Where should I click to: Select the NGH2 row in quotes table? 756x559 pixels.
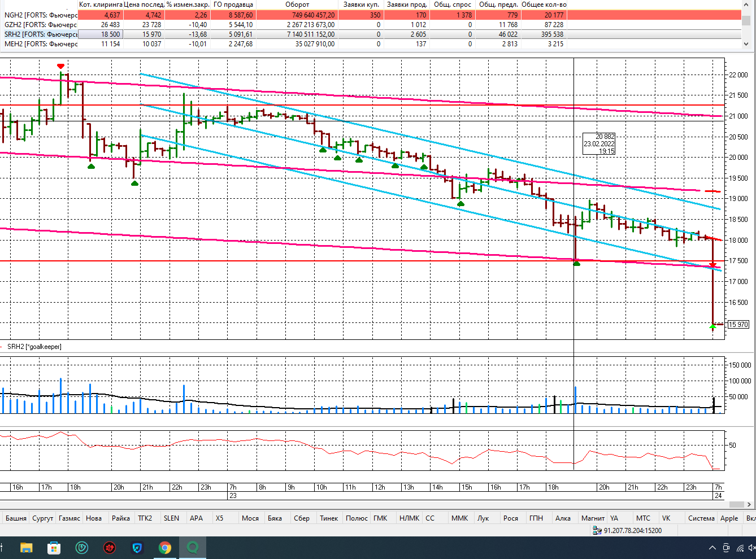pos(40,15)
